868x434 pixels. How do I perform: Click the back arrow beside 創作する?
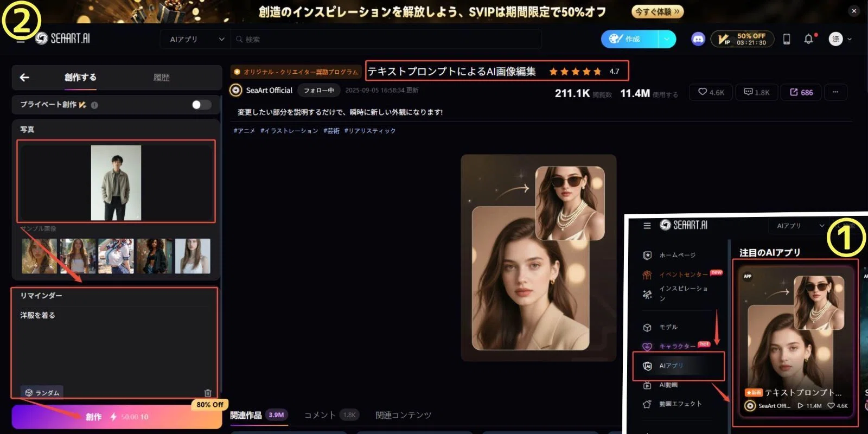coord(24,78)
